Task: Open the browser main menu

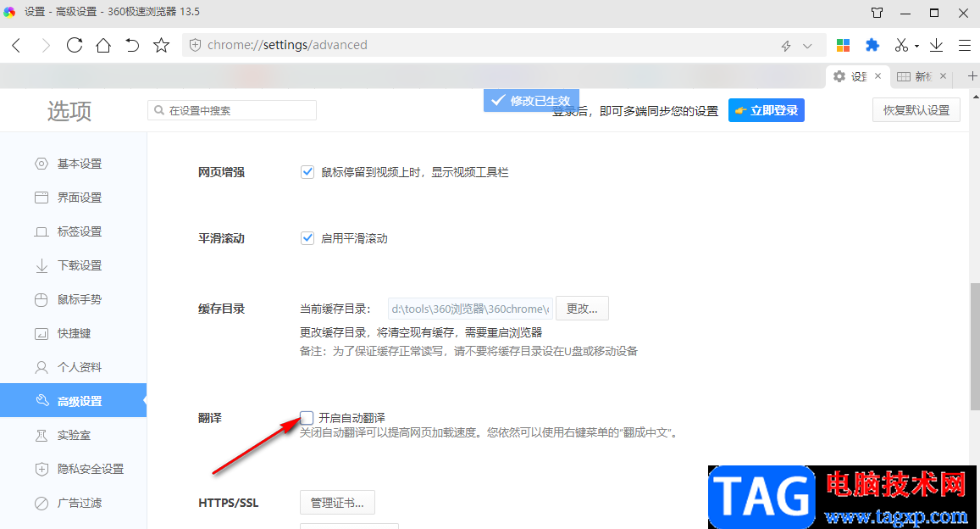Action: tap(965, 45)
